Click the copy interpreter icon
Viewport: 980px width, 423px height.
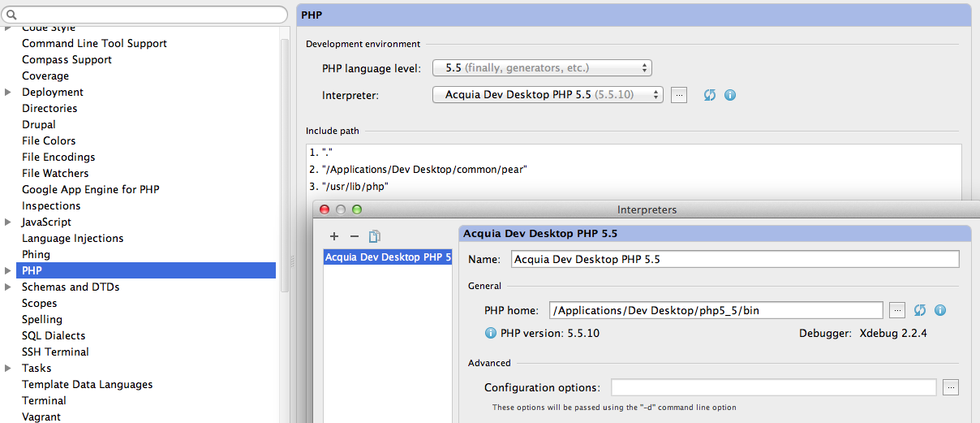(374, 236)
